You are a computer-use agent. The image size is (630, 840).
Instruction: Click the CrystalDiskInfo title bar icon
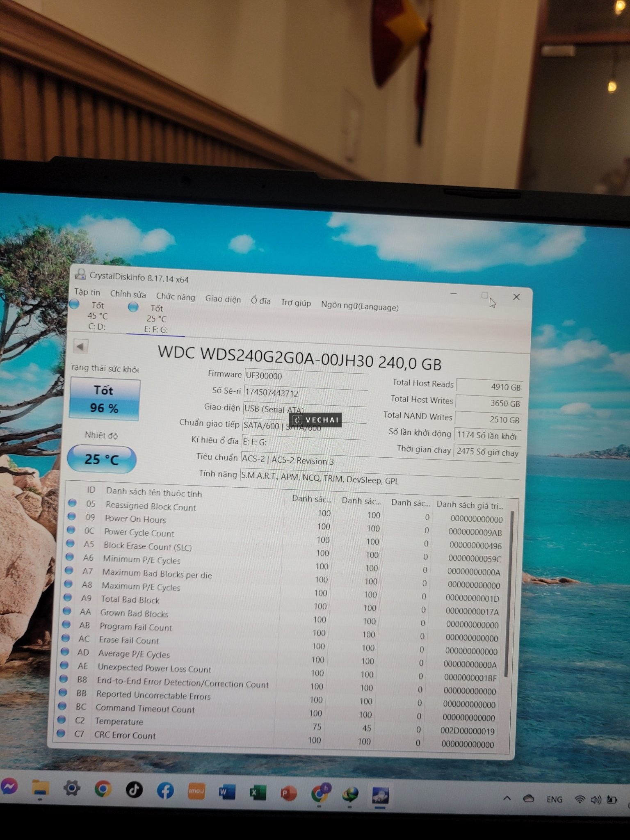coord(80,274)
